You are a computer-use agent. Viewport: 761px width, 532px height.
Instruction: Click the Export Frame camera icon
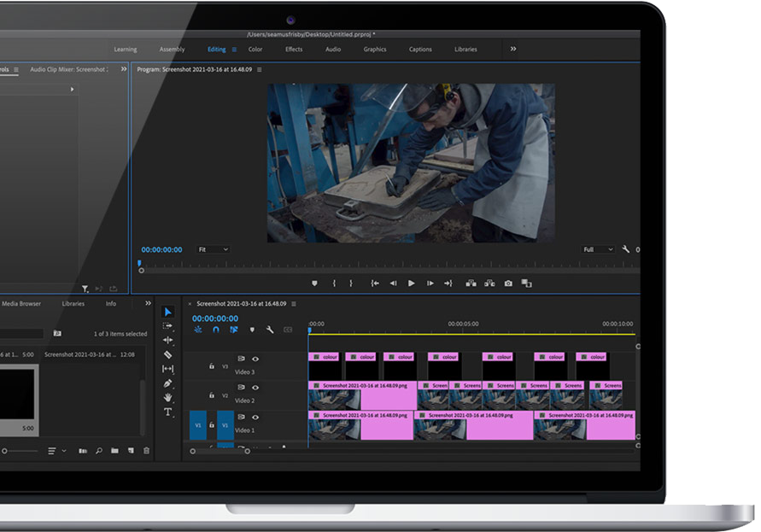[508, 284]
